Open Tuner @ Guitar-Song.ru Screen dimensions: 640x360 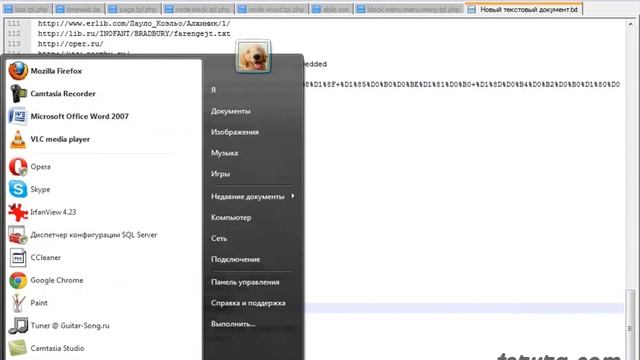pos(70,326)
